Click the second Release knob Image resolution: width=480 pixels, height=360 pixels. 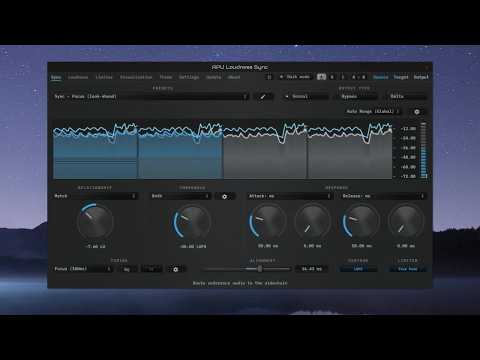406,222
